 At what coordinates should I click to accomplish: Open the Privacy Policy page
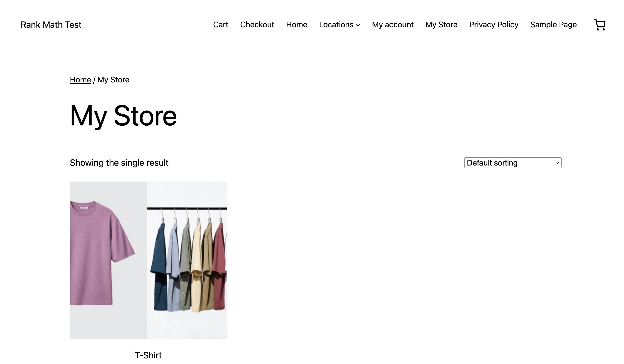coord(493,25)
